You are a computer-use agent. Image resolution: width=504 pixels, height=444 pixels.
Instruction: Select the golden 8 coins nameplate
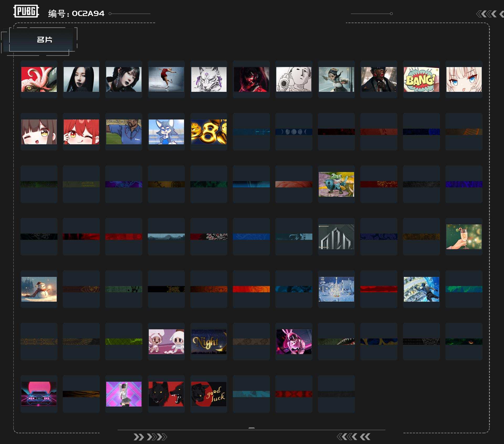point(209,132)
